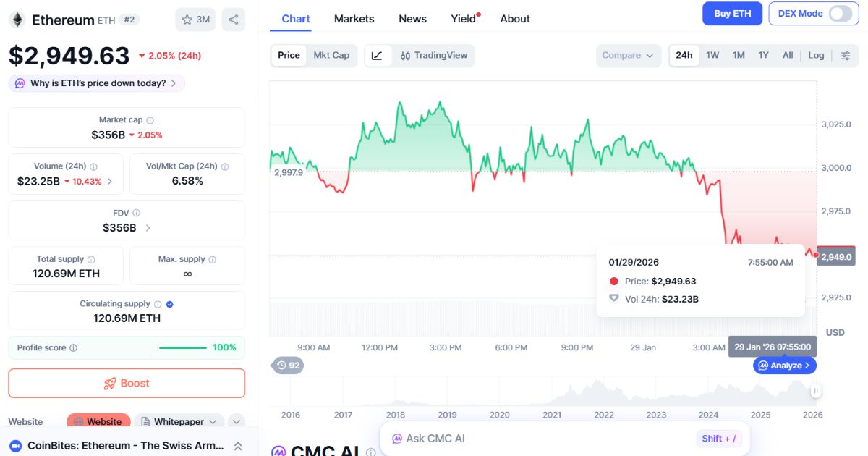Click the Boost button
The width and height of the screenshot is (868, 456).
[x=127, y=384]
